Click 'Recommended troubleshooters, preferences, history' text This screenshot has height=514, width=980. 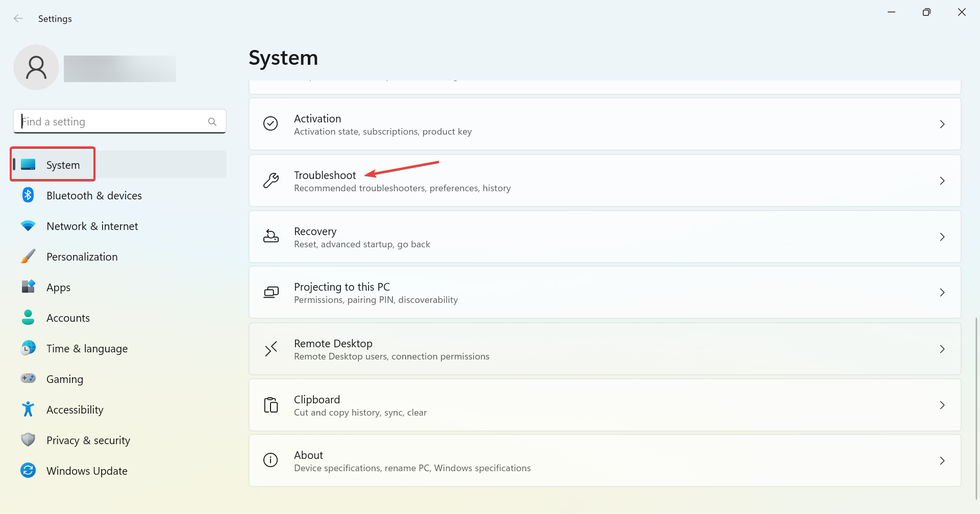[402, 188]
